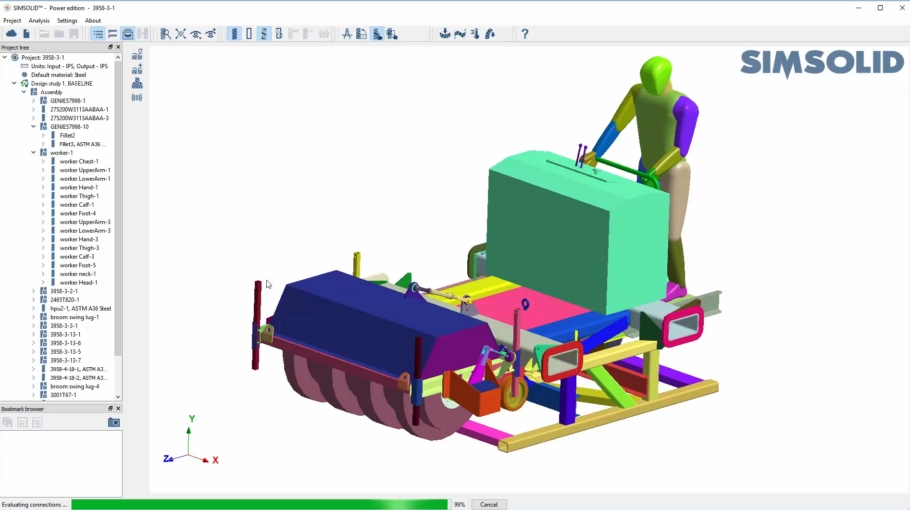The image size is (910, 510).
Task: Click the wave-shaped modal analysis icon
Action: (460, 34)
